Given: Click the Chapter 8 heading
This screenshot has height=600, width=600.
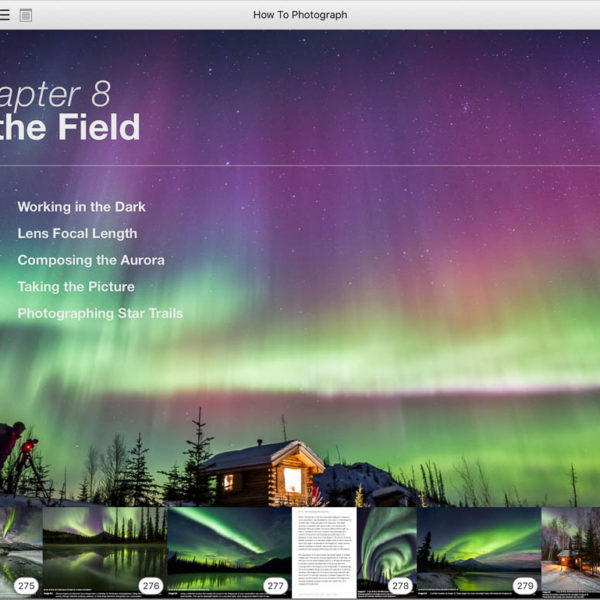Looking at the screenshot, I should [x=55, y=94].
